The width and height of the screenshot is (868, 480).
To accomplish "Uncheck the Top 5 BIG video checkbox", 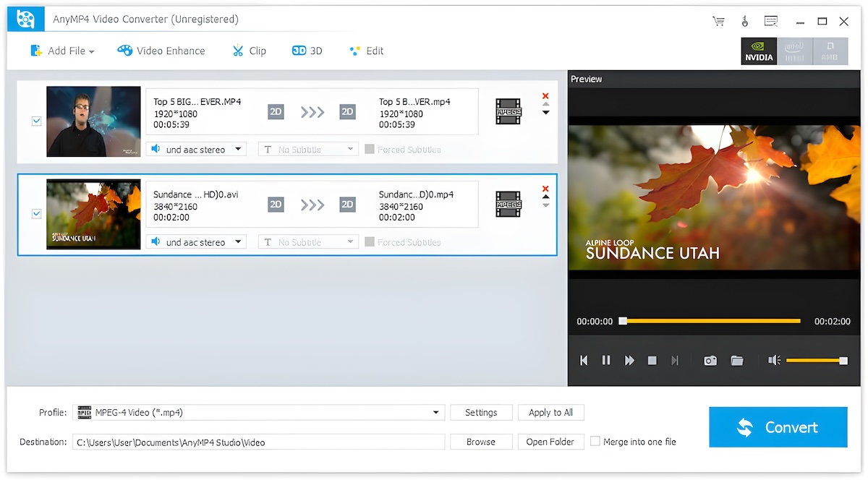I will [37, 121].
